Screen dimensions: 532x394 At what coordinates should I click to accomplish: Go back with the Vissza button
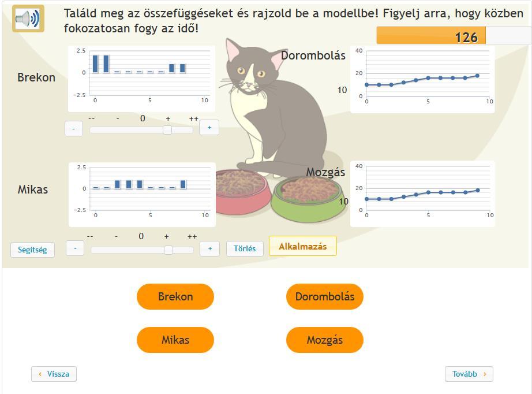click(x=54, y=374)
